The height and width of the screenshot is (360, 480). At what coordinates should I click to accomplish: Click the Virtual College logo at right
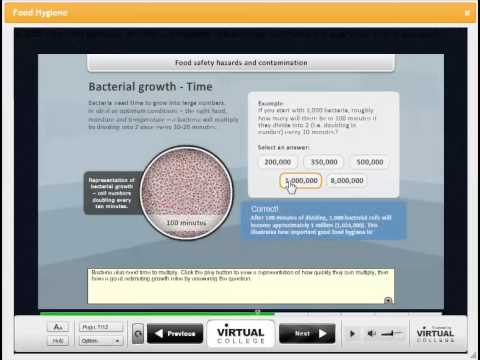pyautogui.click(x=435, y=333)
